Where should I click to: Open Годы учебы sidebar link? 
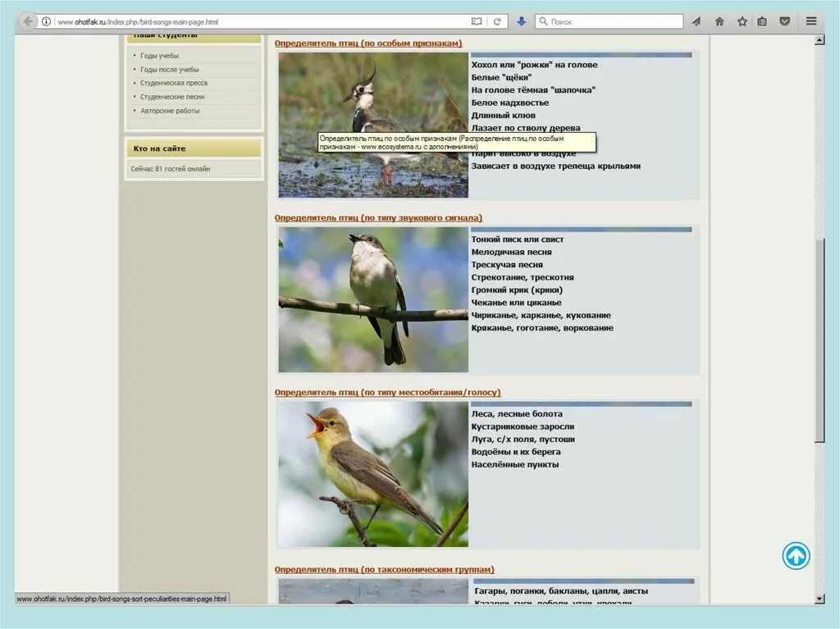click(x=159, y=56)
